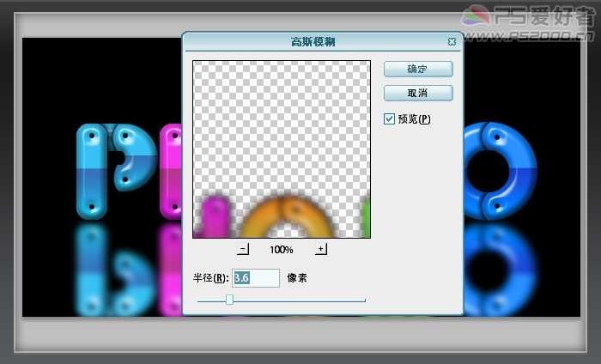Zoom in preview with plus button
The height and width of the screenshot is (364, 601).
pos(321,249)
